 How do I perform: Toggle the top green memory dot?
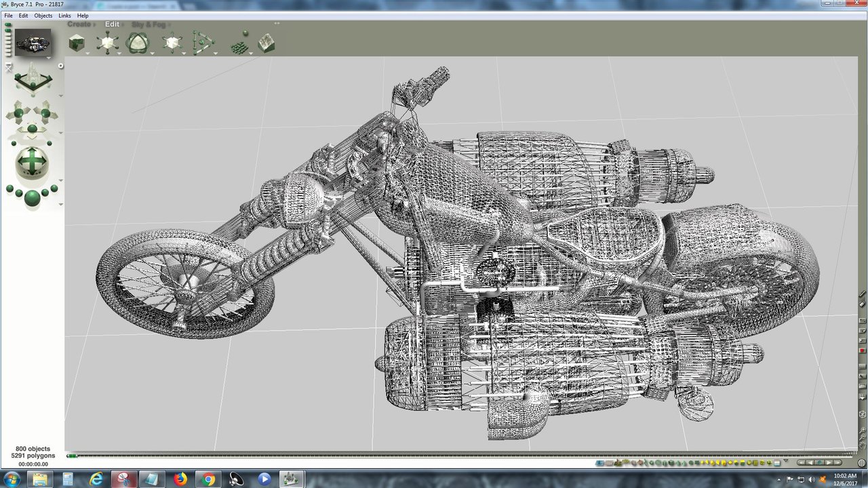coord(7,24)
